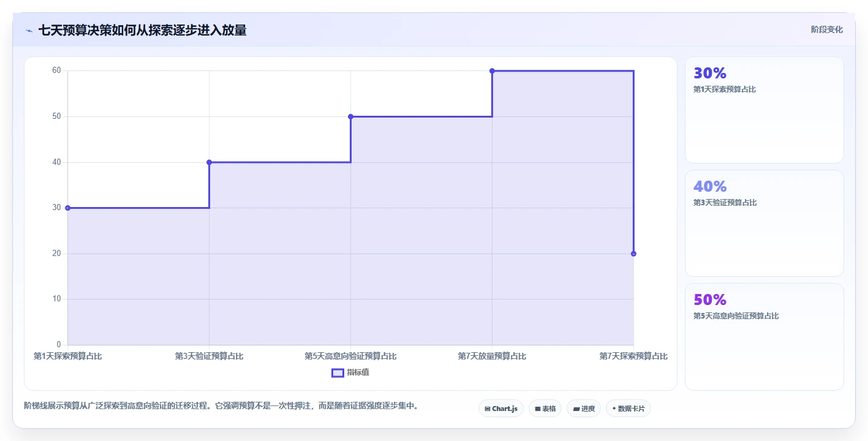This screenshot has height=441, width=868.
Task: Click the description text starting 阶梯线展示预算
Action: [221, 405]
